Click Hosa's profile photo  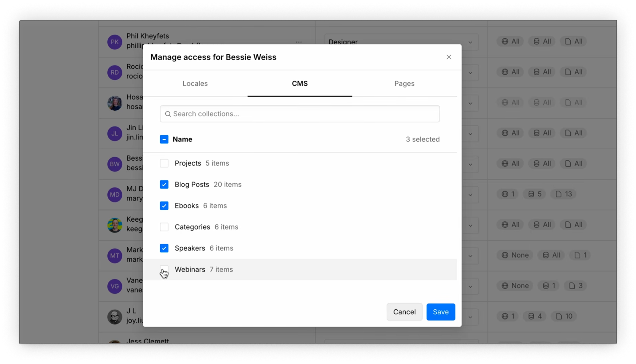(115, 103)
